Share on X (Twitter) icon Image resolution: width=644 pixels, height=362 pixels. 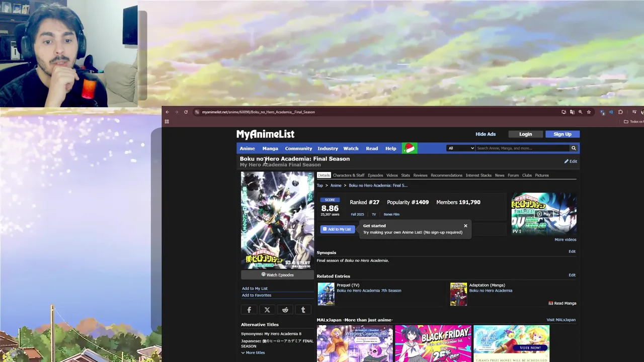(267, 310)
